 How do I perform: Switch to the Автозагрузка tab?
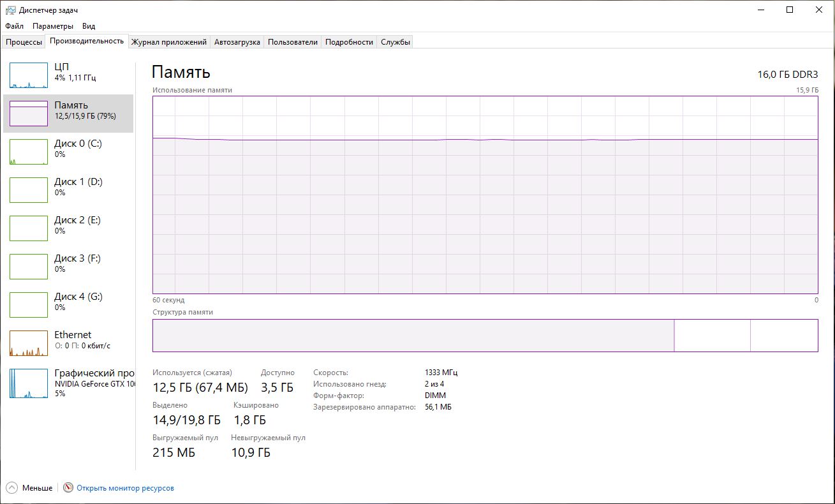pyautogui.click(x=237, y=42)
